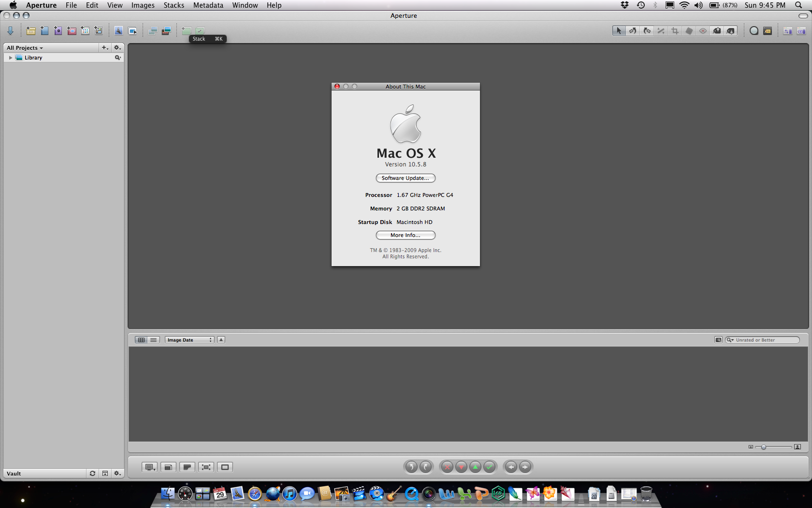
Task: Switch the Browser to grid view
Action: (x=141, y=340)
